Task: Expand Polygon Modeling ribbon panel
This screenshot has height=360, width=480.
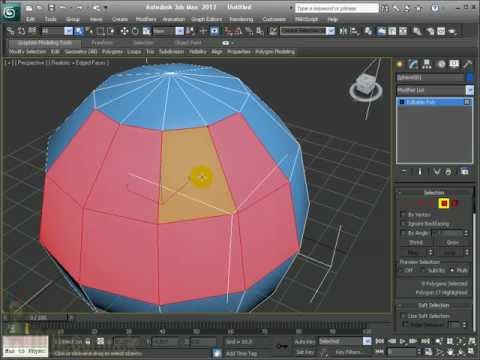Action: pos(275,52)
